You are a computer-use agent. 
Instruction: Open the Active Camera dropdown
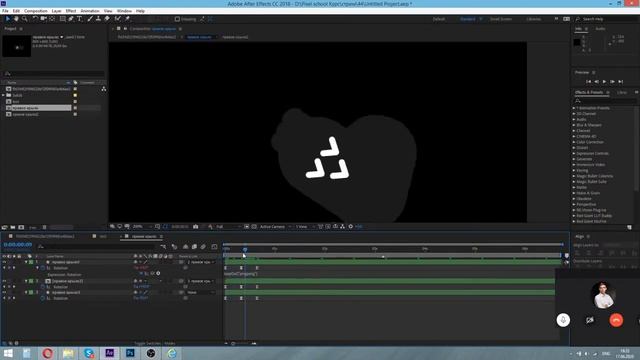(275, 227)
